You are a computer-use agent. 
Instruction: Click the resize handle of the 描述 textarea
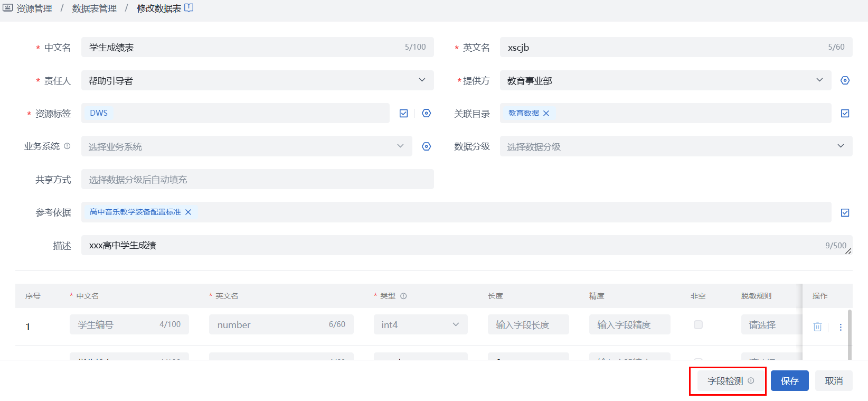(848, 251)
